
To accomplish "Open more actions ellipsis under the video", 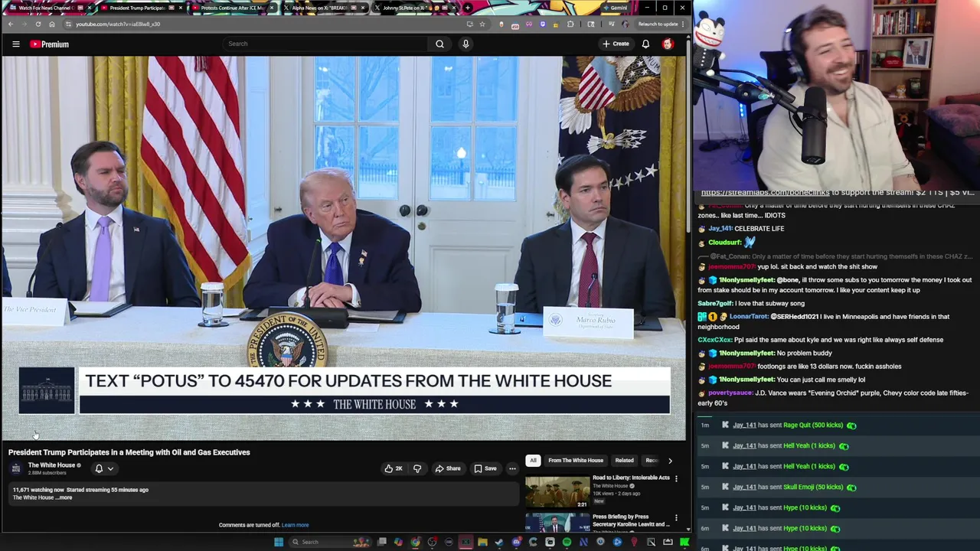I will (512, 468).
